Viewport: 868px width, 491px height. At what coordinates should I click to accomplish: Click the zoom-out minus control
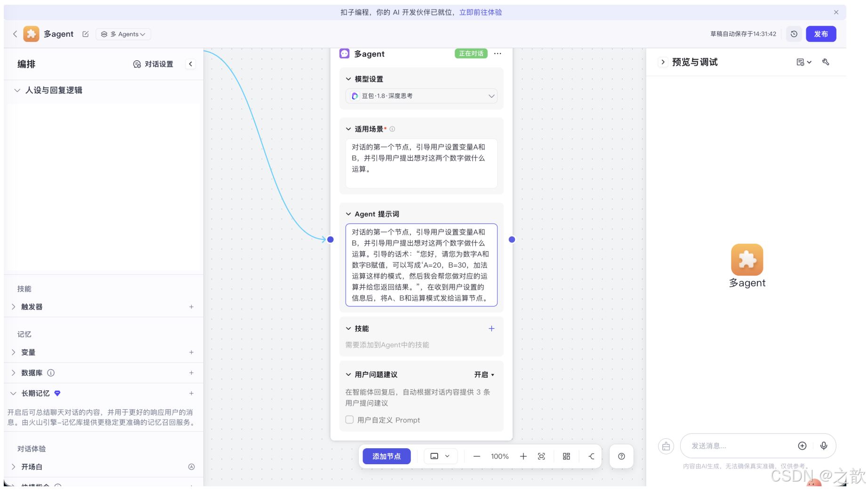(x=476, y=456)
